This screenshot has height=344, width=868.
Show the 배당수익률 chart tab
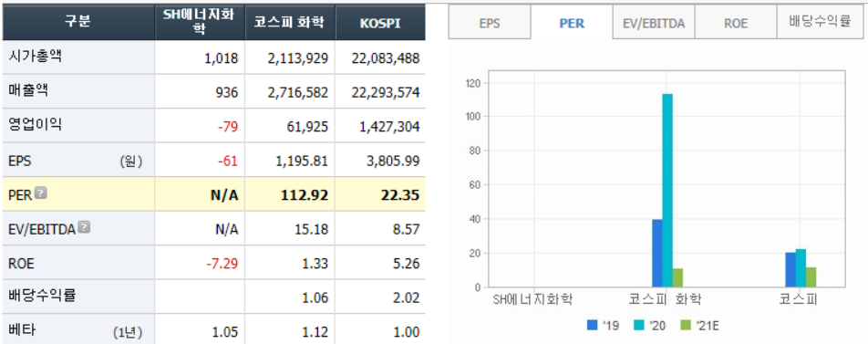click(820, 23)
